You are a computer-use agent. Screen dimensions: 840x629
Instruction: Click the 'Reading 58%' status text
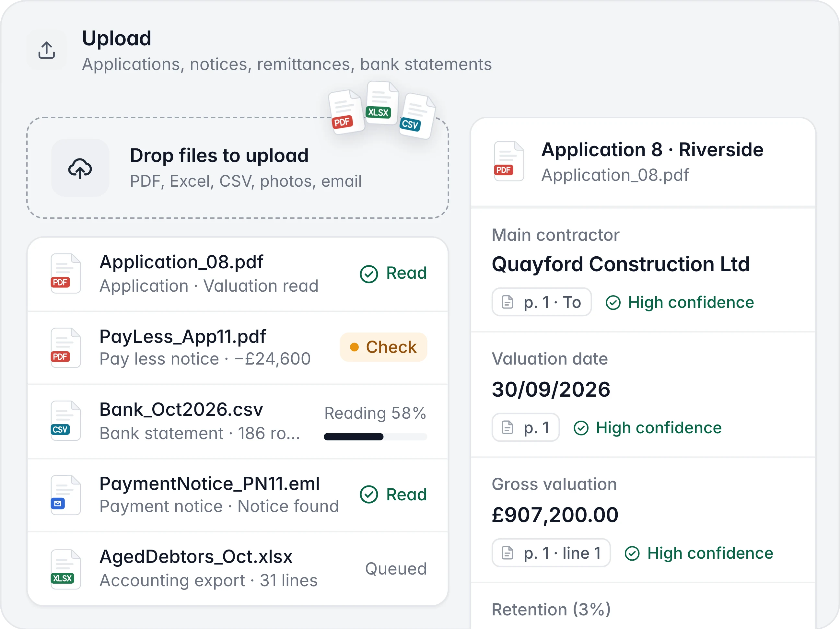click(375, 413)
